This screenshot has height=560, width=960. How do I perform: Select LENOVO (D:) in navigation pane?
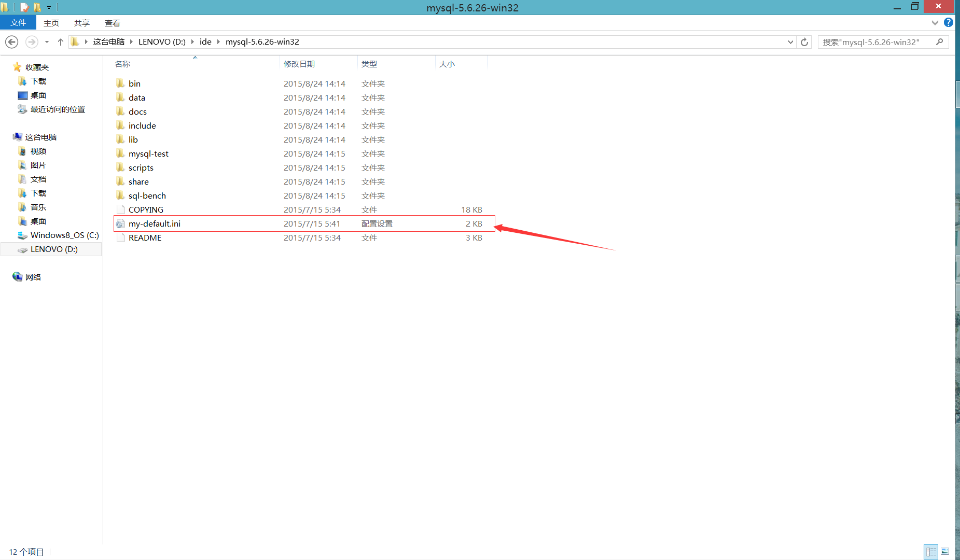(x=51, y=249)
